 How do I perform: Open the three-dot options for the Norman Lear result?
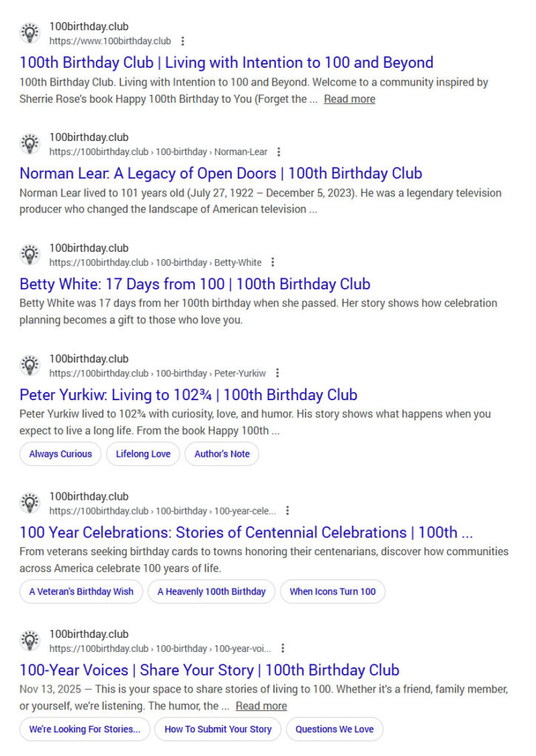coord(278,151)
